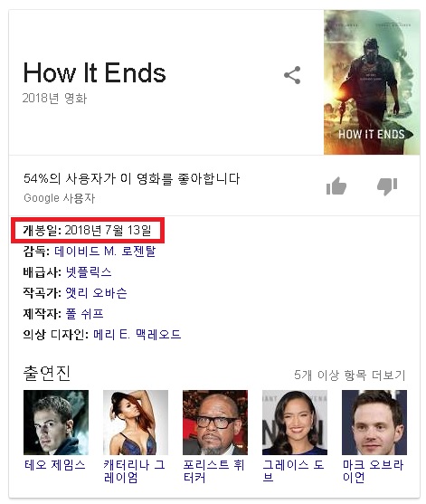The image size is (426, 504).
Task: Open producer link 폴 쉬프
Action: 84,313
